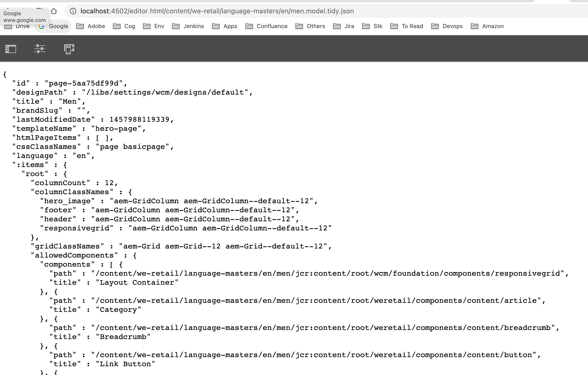588x375 pixels.
Task: Open the Cog bookmark folder icon
Action: (x=117, y=26)
